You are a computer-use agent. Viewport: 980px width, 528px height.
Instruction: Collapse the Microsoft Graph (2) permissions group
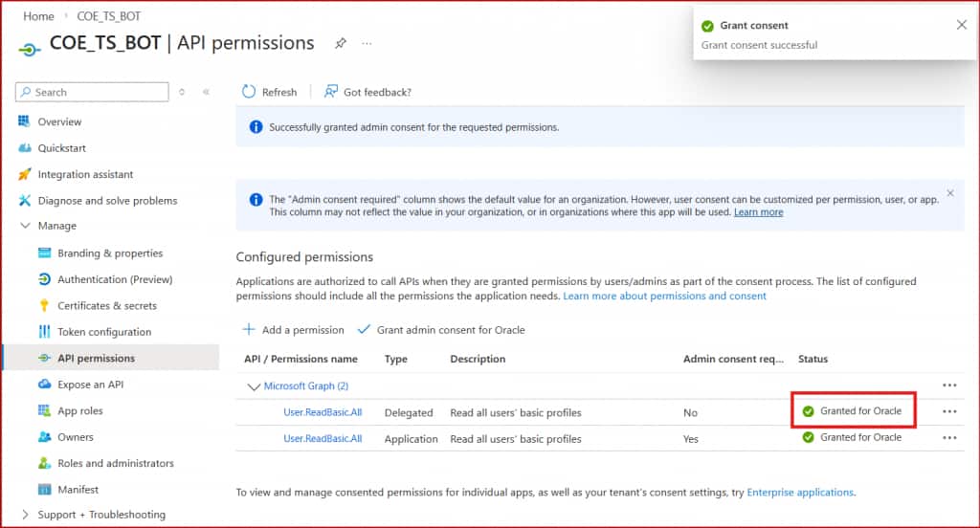[x=254, y=386]
